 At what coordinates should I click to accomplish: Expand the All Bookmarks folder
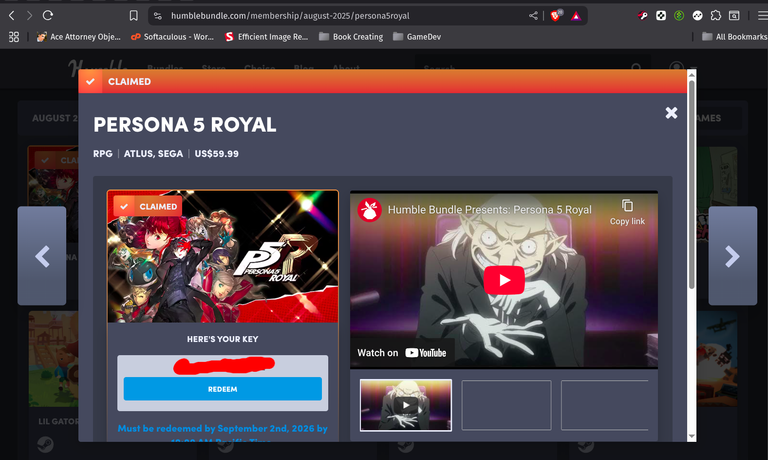pos(735,37)
